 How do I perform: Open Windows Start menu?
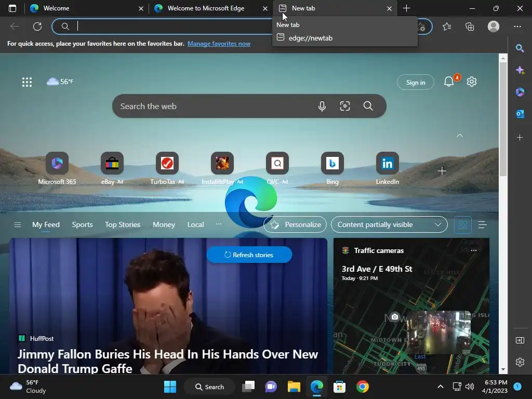coord(170,387)
